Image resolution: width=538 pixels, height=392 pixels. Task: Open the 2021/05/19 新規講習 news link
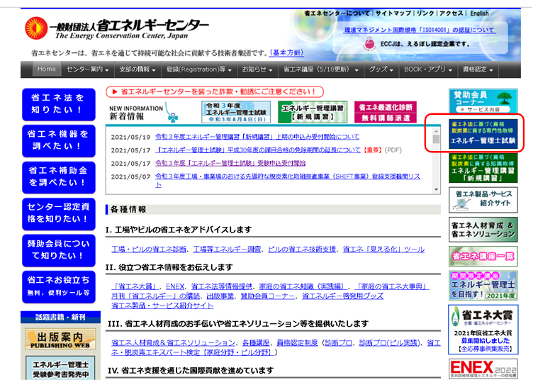click(x=257, y=137)
